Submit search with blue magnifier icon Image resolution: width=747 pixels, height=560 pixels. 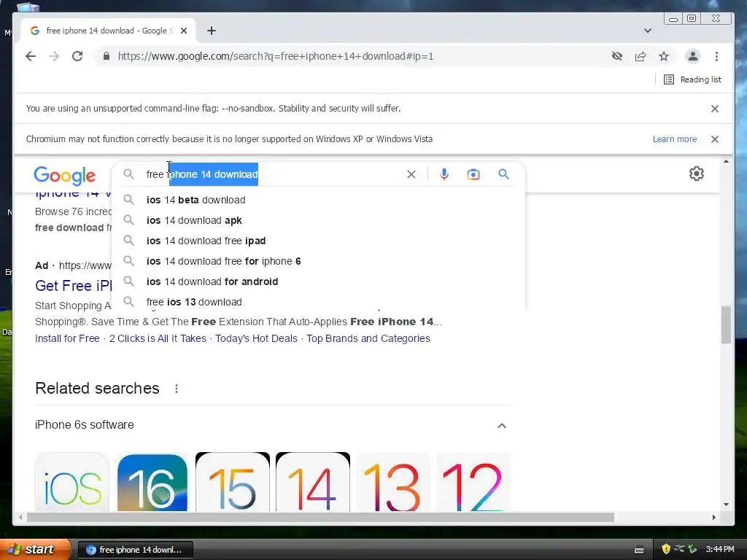[x=503, y=174]
